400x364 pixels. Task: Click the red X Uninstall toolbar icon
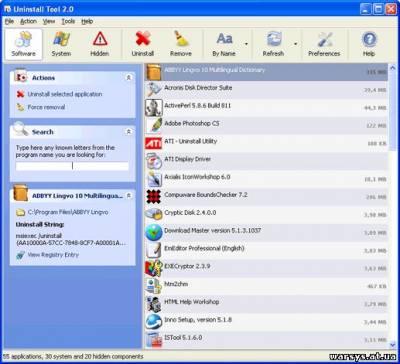[x=143, y=39]
